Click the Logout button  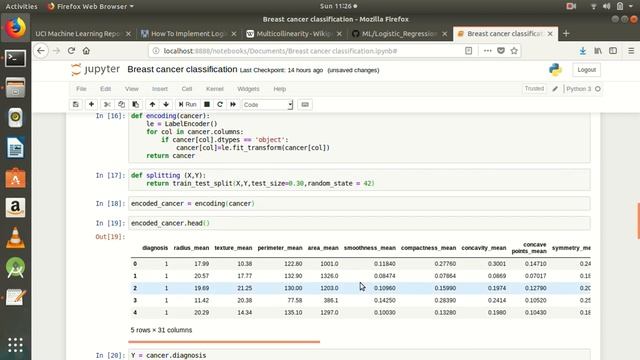click(587, 70)
